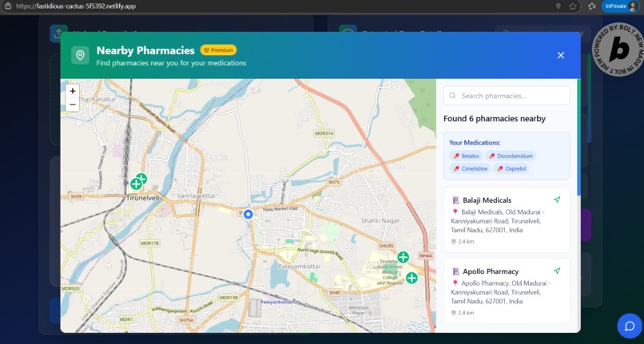The width and height of the screenshot is (644, 344).
Task: Click the blue current location marker
Action: pos(248,214)
